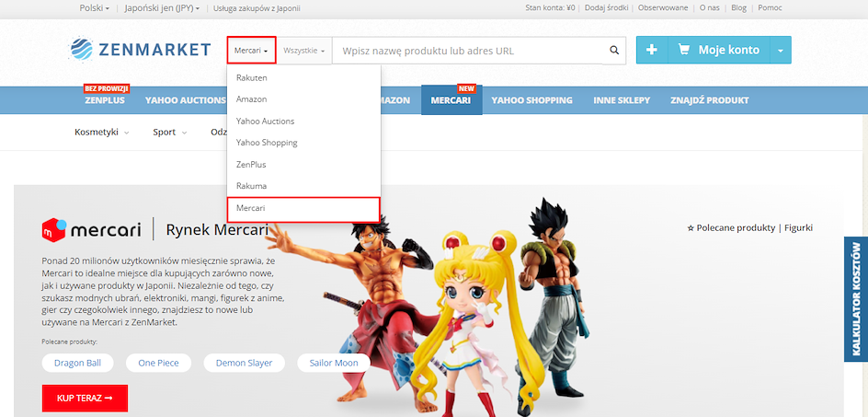868x417 pixels.
Task: Open the Usługa zakupów z Japonii link
Action: (257, 8)
